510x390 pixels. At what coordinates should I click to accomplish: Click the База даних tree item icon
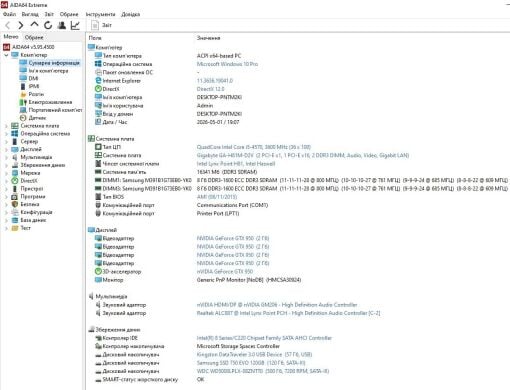coord(15,220)
